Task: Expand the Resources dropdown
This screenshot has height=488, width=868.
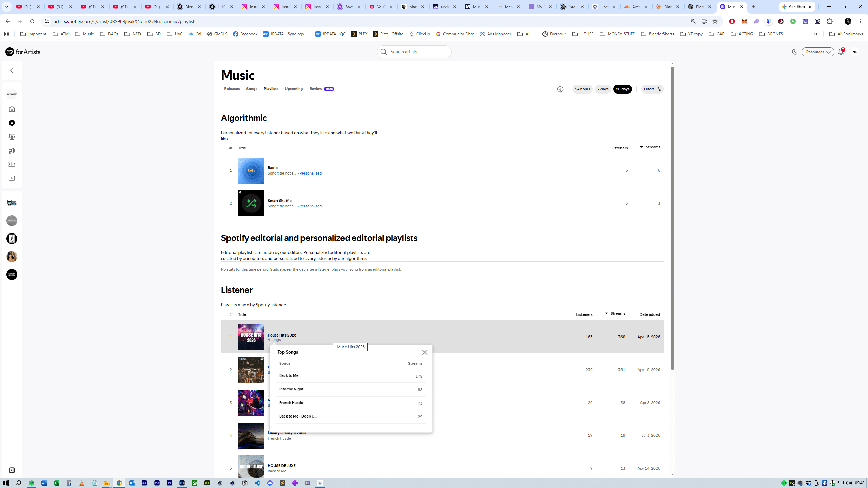Action: (818, 52)
